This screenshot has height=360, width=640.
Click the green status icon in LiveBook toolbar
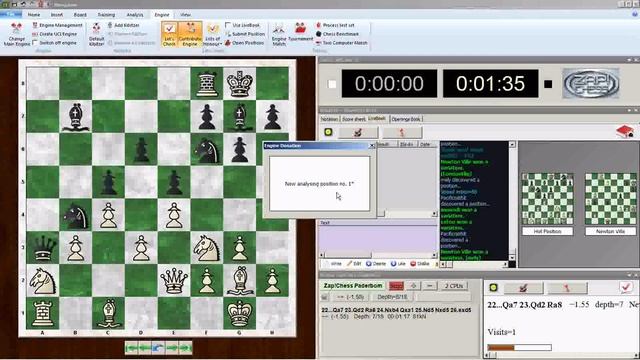tap(328, 132)
